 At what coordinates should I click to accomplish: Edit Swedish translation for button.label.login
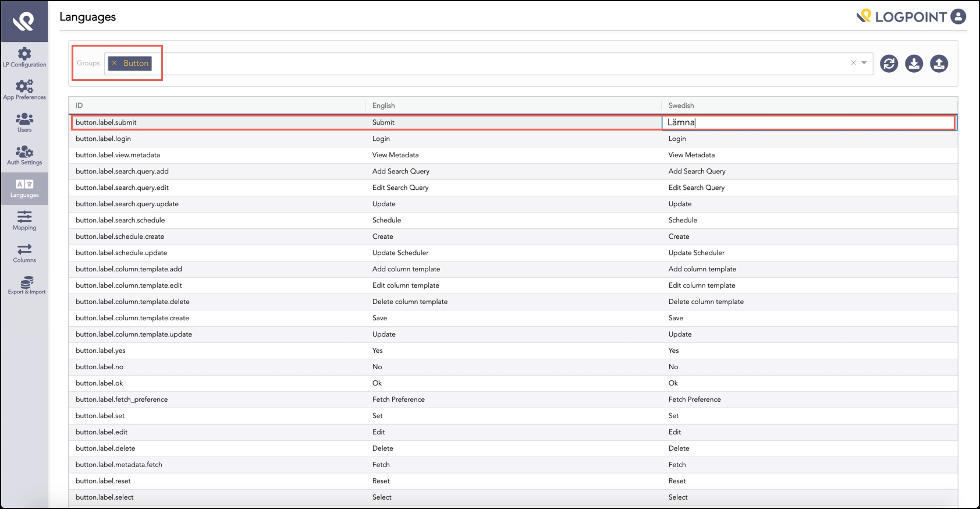coord(808,139)
